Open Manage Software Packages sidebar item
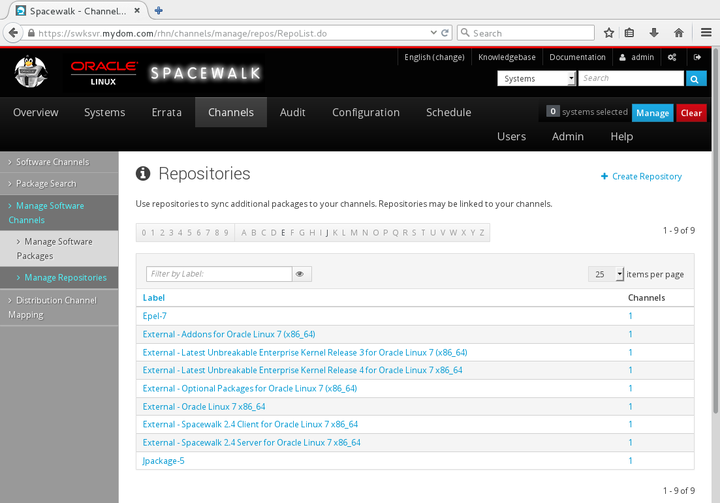 point(59,249)
